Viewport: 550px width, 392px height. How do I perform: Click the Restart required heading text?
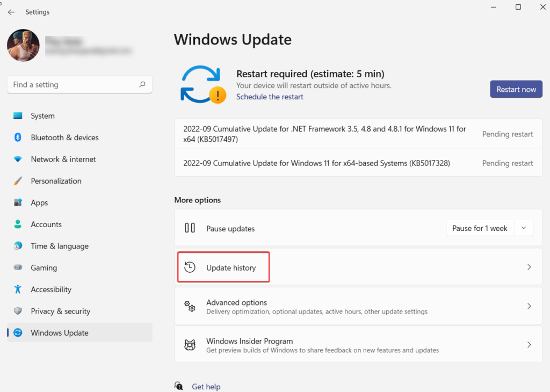(310, 74)
